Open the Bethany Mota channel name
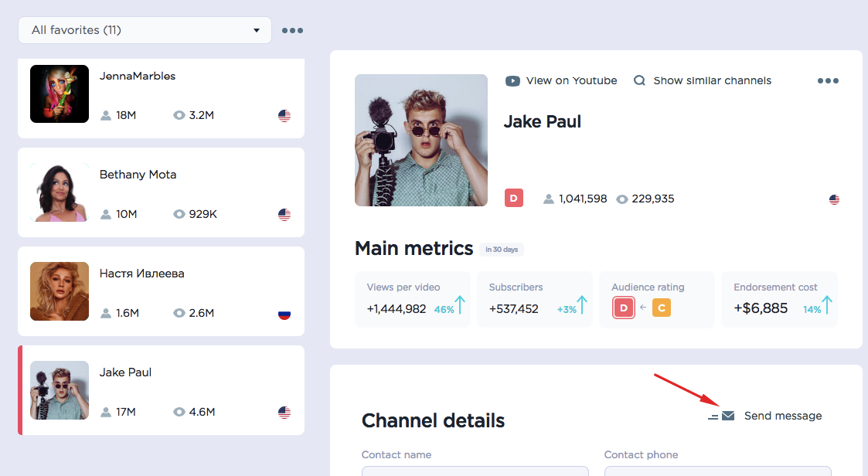Viewport: 868px width, 476px height. [x=138, y=175]
